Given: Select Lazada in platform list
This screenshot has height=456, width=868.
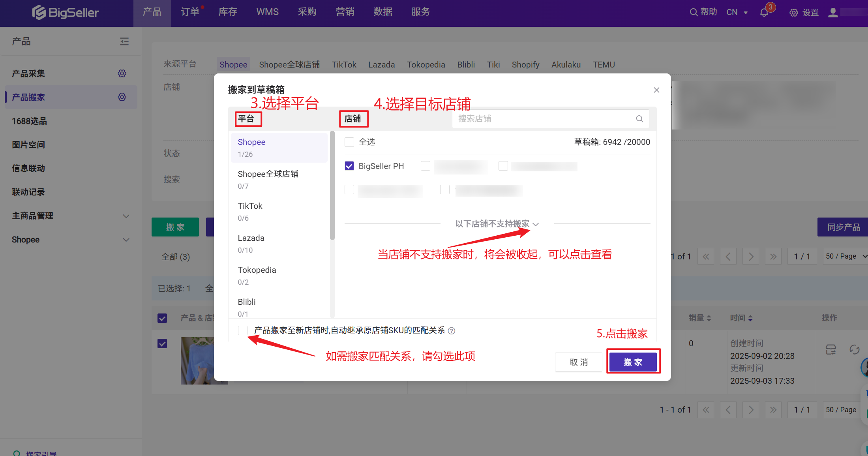Looking at the screenshot, I should pos(279,244).
